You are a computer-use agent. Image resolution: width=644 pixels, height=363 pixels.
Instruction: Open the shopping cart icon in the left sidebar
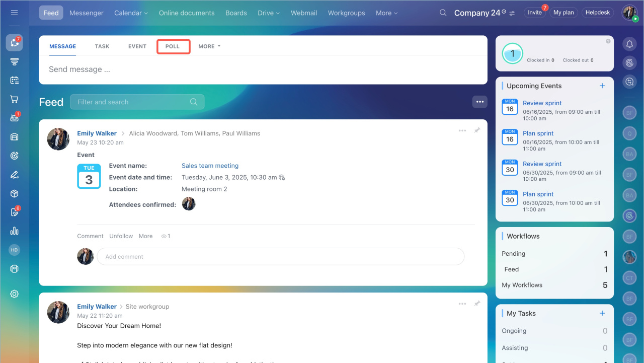tap(14, 99)
